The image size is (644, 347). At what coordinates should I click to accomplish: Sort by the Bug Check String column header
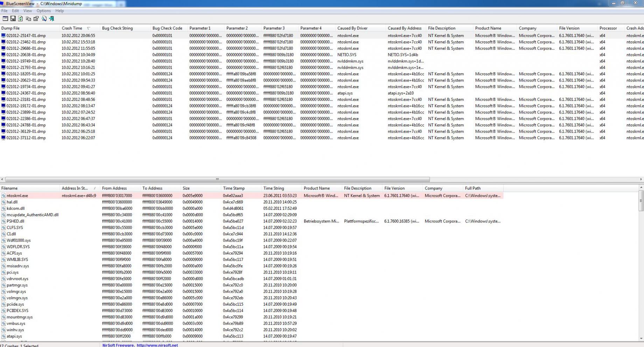click(126, 28)
